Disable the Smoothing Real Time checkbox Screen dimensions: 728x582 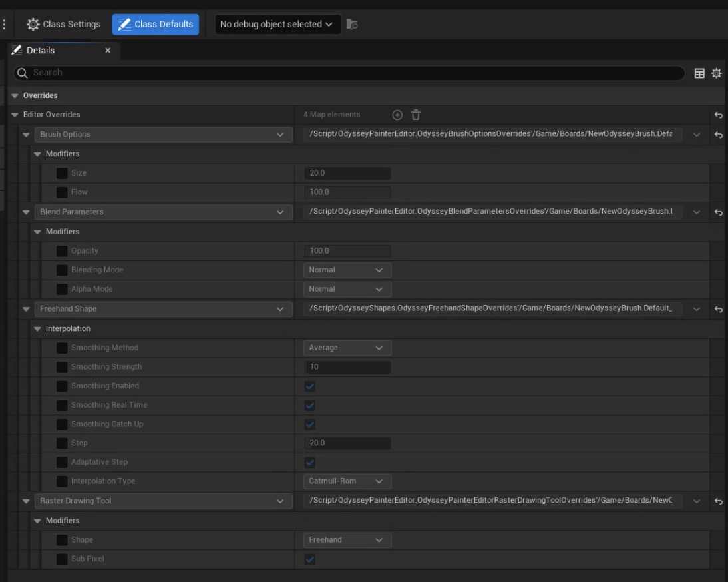310,404
